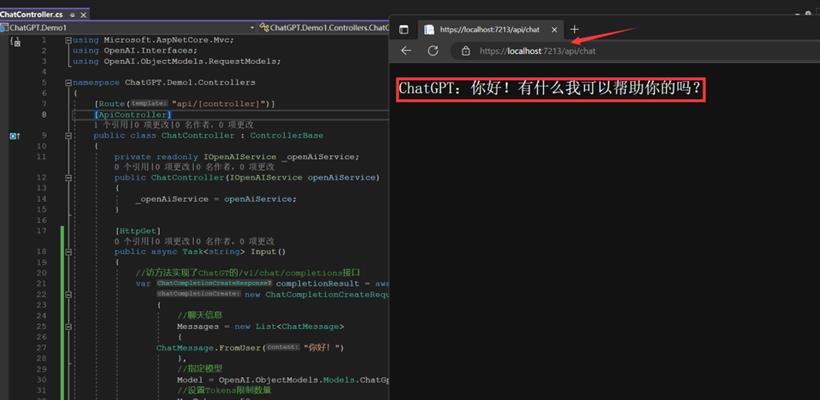Click the "//聊天信息" comment on line 24
The height and width of the screenshot is (400, 820).
point(200,315)
